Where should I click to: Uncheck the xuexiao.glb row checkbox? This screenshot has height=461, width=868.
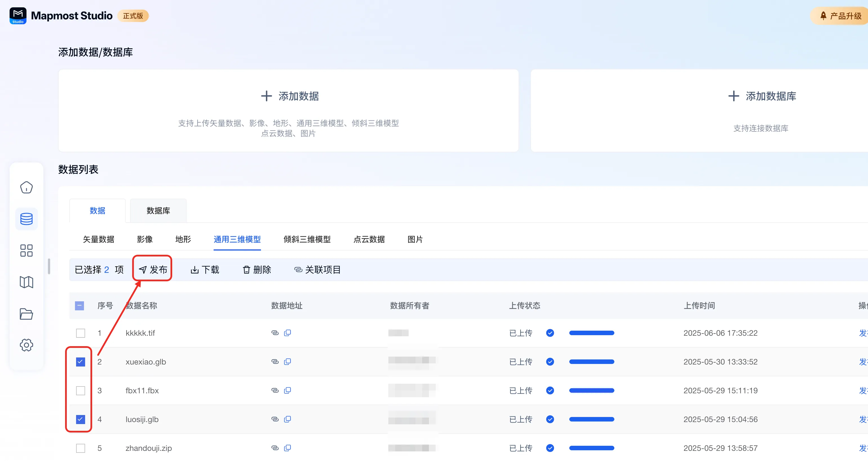click(x=81, y=361)
